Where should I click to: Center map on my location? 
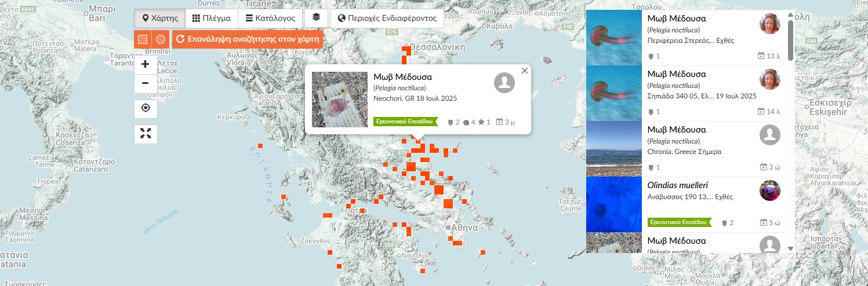[x=146, y=108]
